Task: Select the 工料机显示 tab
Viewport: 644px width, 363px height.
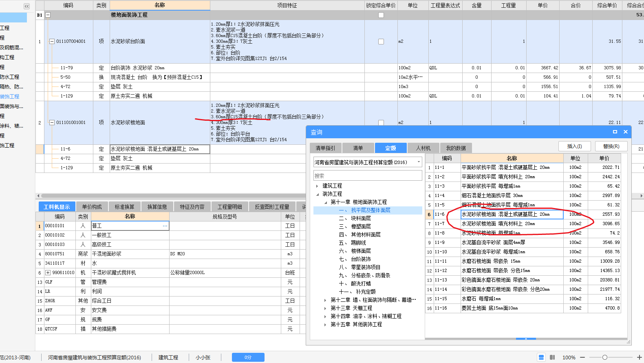Action: pos(57,207)
